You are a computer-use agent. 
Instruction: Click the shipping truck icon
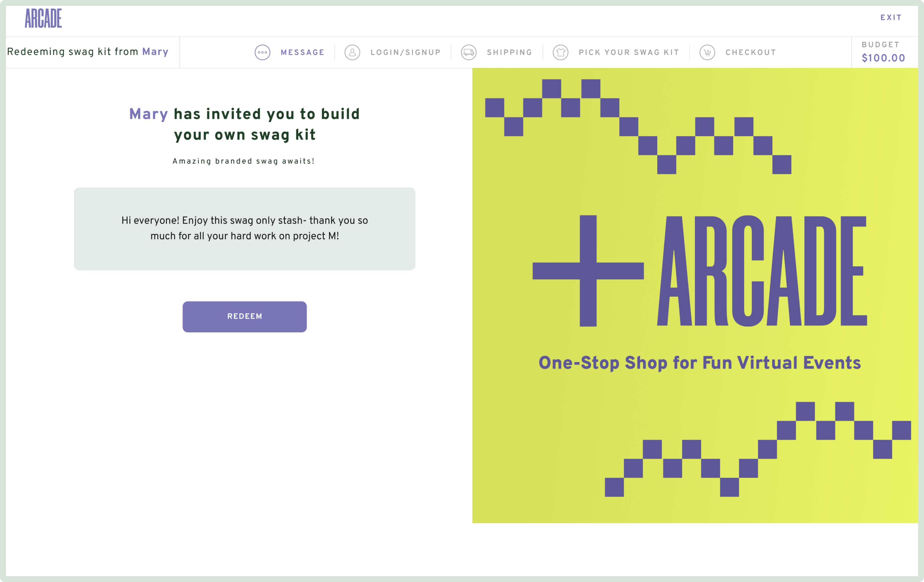[x=469, y=53]
